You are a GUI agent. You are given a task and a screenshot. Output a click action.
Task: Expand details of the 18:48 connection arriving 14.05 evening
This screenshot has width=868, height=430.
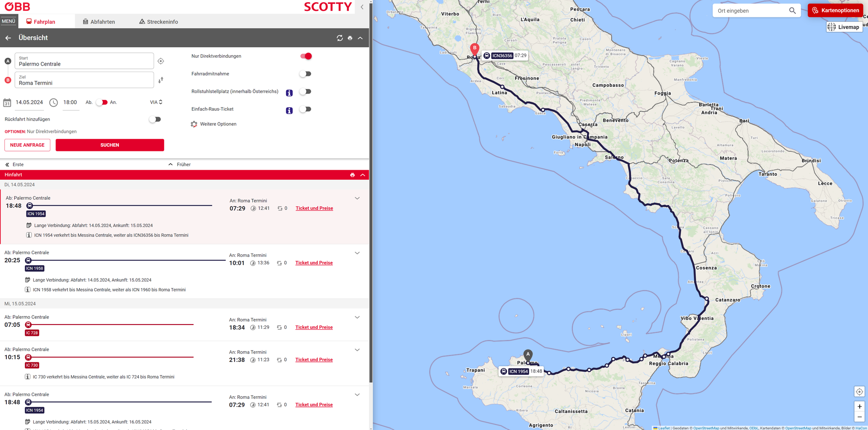click(x=357, y=198)
